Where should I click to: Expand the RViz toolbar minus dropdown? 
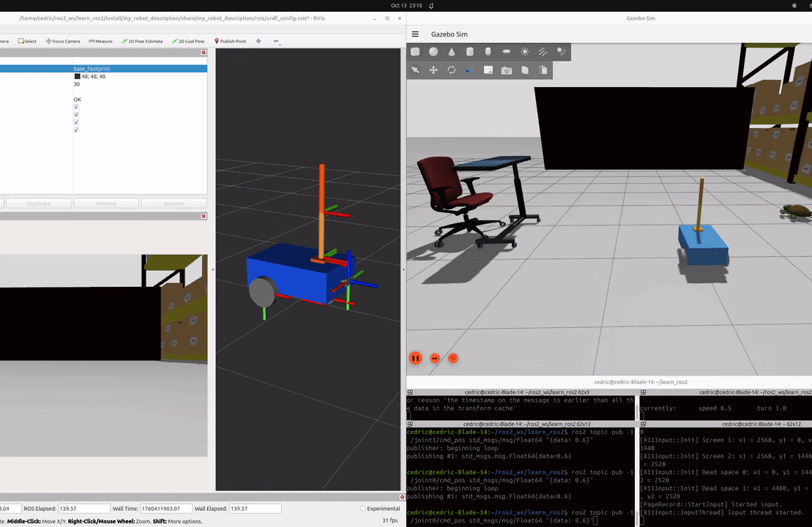[x=277, y=42]
